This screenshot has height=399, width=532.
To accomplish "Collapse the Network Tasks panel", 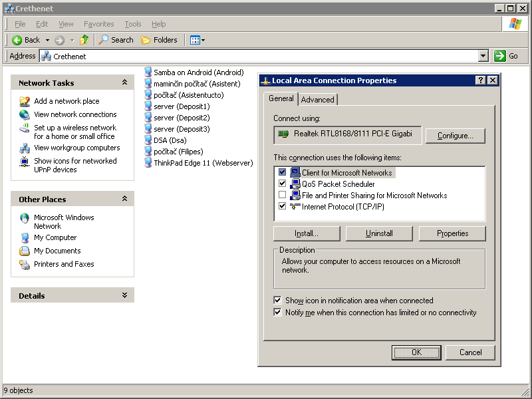I will click(124, 82).
